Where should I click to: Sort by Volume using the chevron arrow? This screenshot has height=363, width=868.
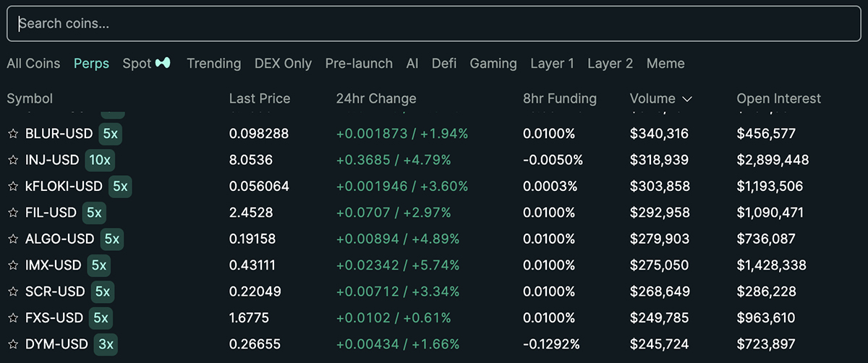coord(687,99)
